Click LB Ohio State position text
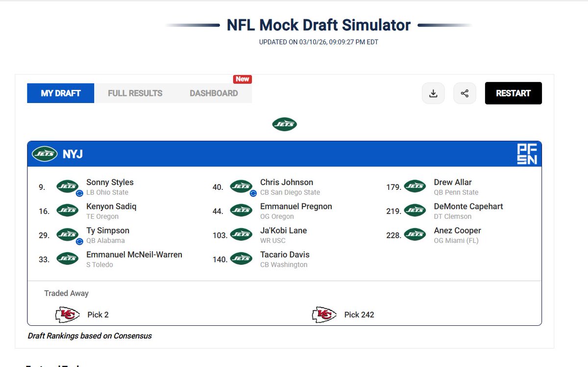This screenshot has height=367, width=588. coord(107,192)
